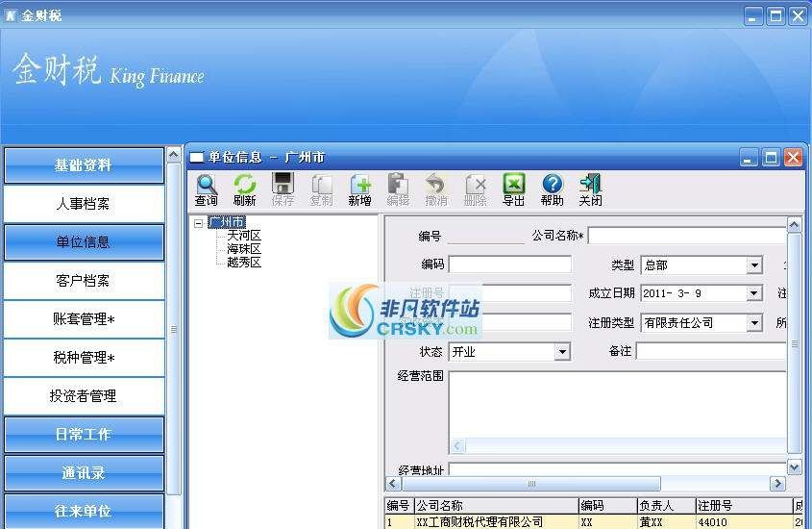Click the 公司名称 input field

coord(687,236)
